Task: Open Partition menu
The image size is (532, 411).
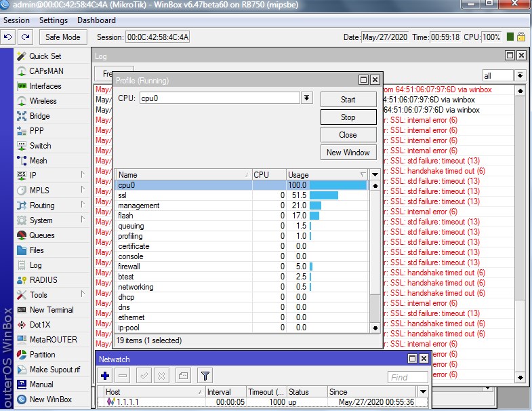Action: [x=42, y=355]
